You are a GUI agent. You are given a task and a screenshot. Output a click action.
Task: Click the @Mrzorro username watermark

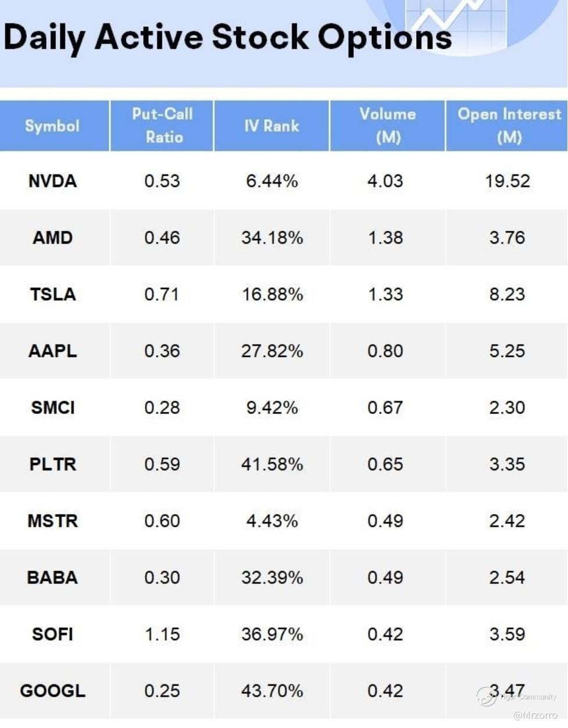(x=535, y=715)
